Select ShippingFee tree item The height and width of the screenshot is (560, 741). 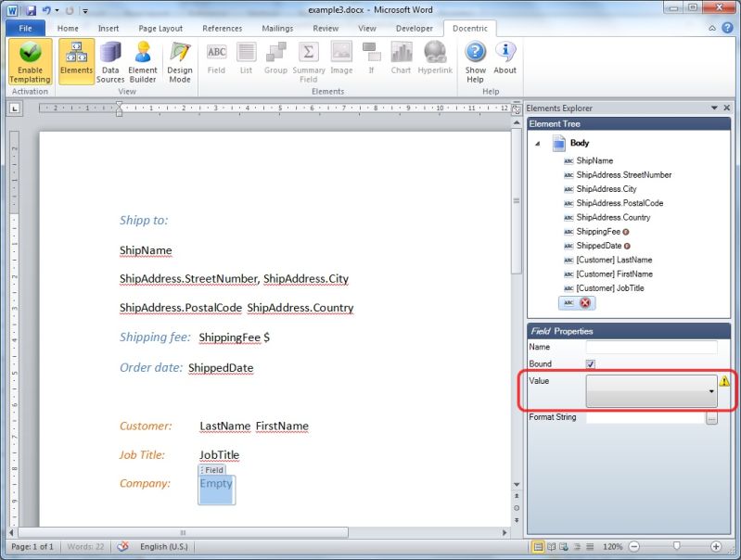[x=598, y=232]
